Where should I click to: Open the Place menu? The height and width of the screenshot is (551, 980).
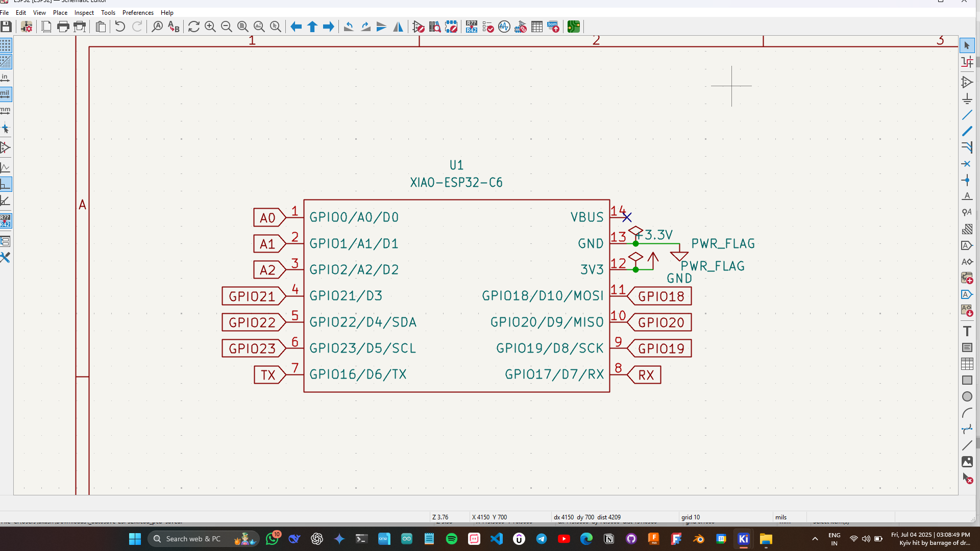click(x=60, y=12)
